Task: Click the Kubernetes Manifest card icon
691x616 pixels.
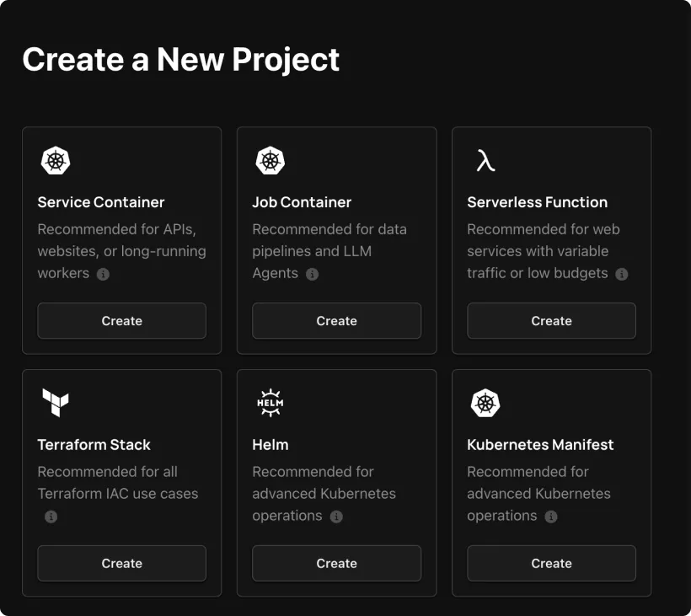Action: pos(485,403)
